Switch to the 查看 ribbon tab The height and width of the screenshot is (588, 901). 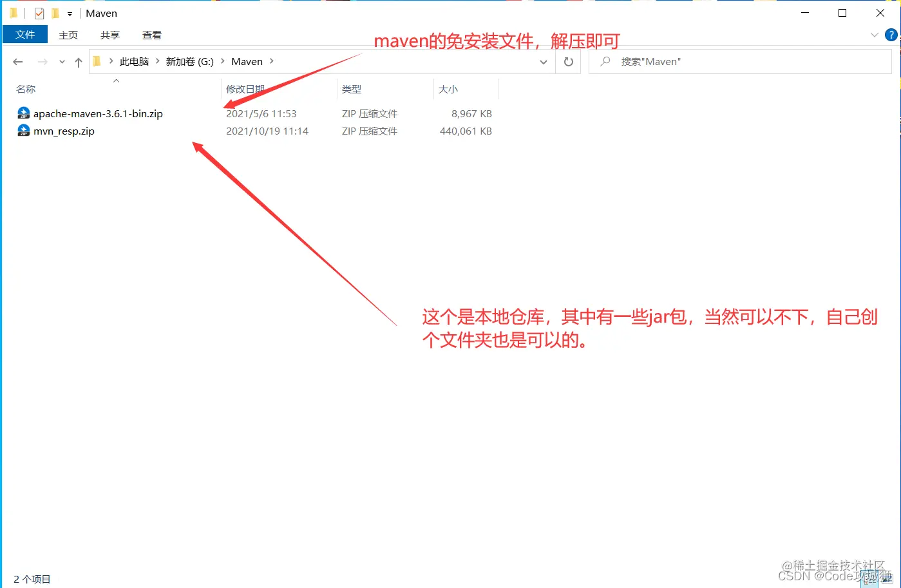[x=151, y=35]
